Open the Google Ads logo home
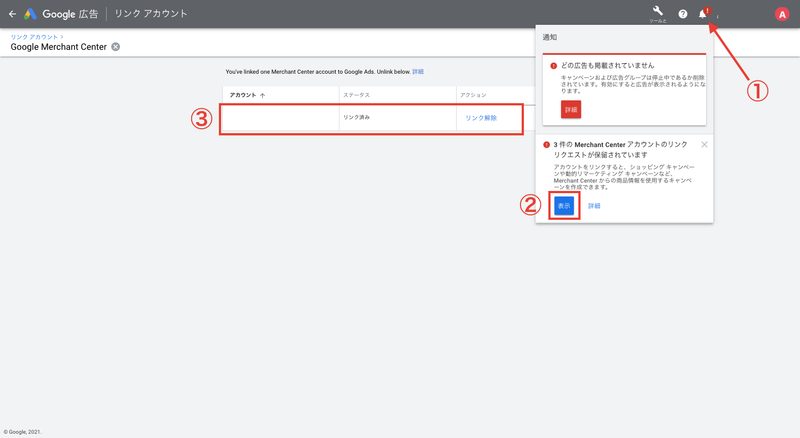 click(30, 14)
